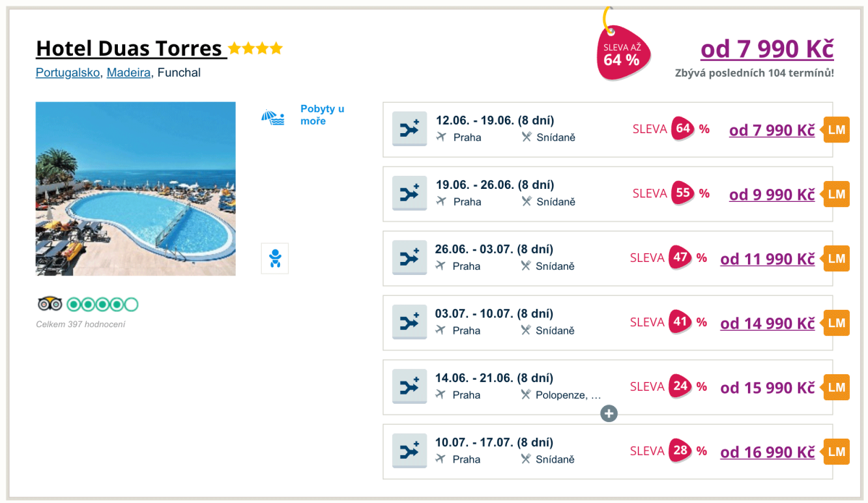Select the od 9 990 Kč price link

click(x=772, y=195)
